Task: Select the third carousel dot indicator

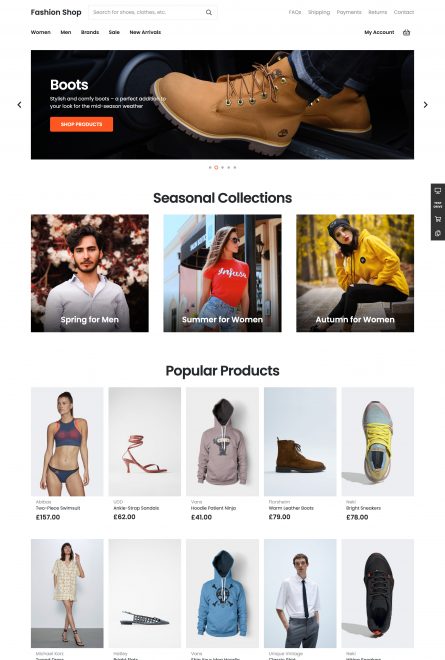Action: (223, 168)
